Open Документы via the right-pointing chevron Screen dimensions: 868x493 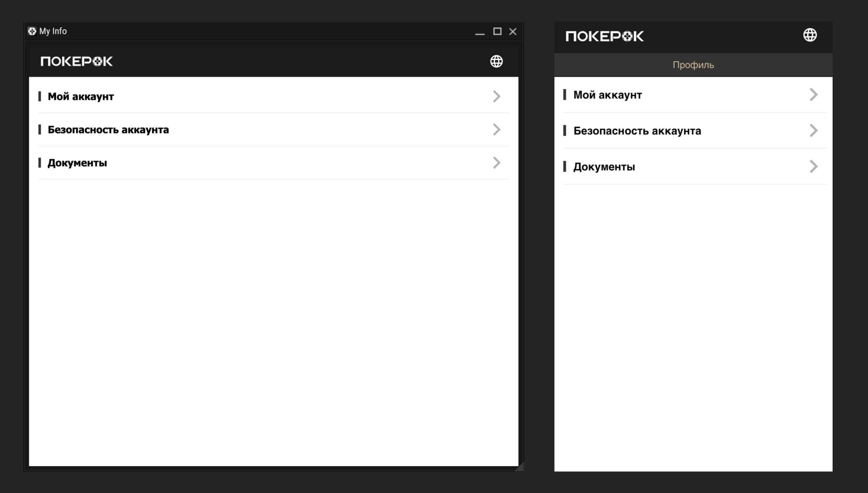pyautogui.click(x=496, y=163)
